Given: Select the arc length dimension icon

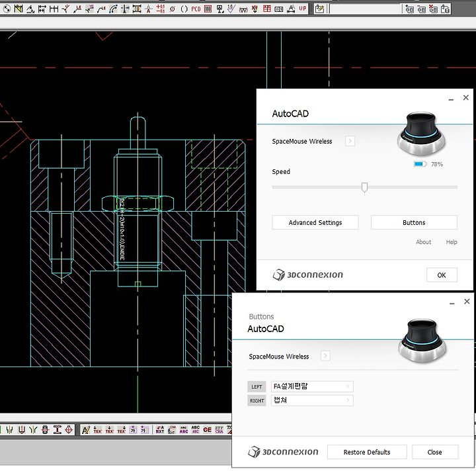Looking at the screenshot, I should tap(113, 9).
